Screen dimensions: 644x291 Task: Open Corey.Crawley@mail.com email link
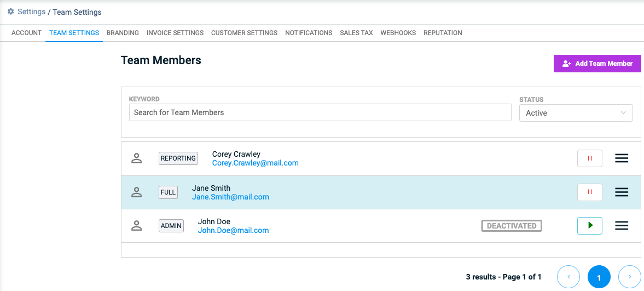pyautogui.click(x=256, y=163)
